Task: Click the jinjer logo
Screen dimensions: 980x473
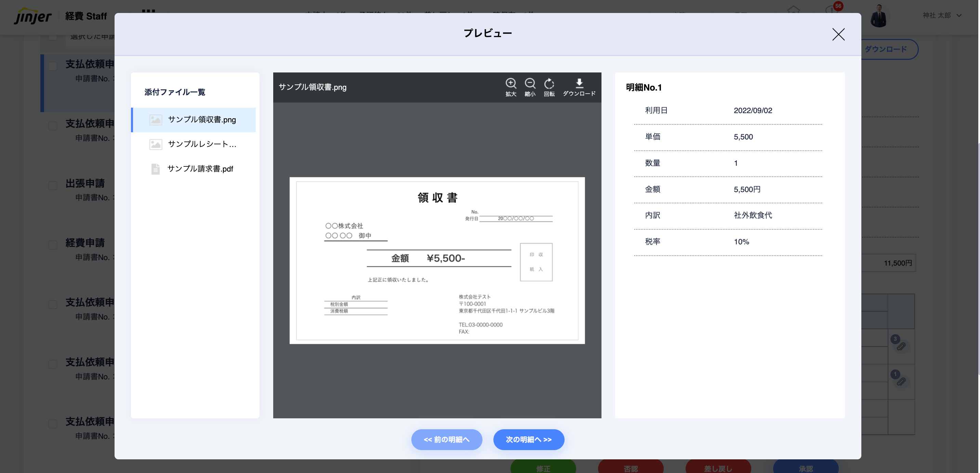Action: click(33, 16)
